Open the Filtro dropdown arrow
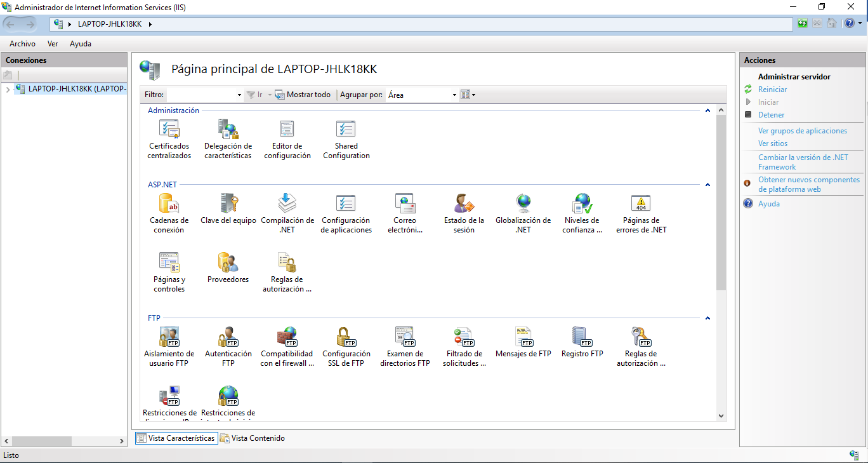The image size is (868, 463). click(x=239, y=95)
